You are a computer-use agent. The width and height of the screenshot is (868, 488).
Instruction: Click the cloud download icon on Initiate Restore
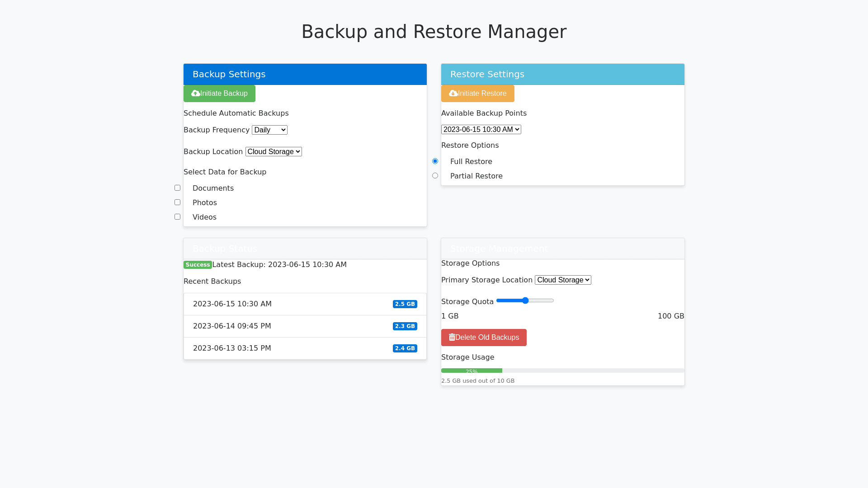(453, 94)
